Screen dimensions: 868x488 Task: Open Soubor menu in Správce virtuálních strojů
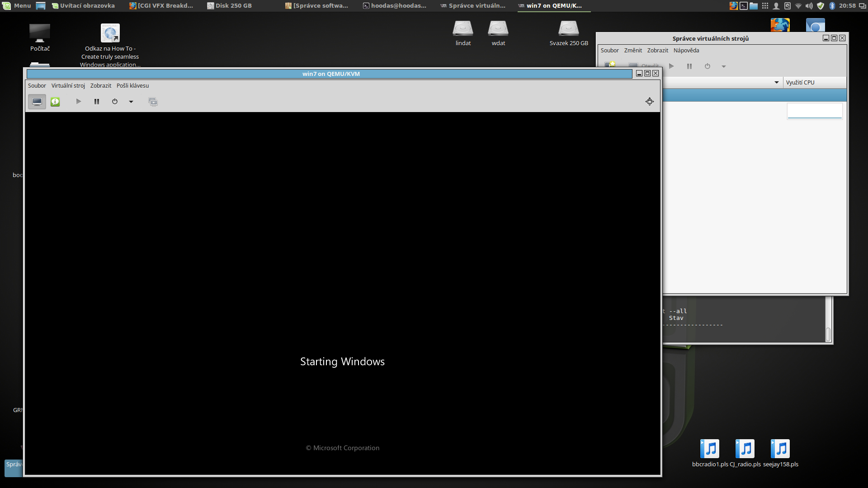click(610, 51)
